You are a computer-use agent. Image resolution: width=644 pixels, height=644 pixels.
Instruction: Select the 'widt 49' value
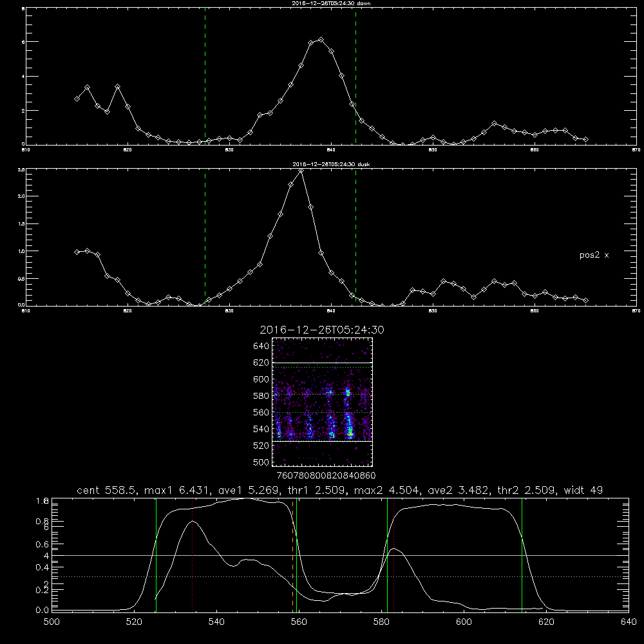583,490
